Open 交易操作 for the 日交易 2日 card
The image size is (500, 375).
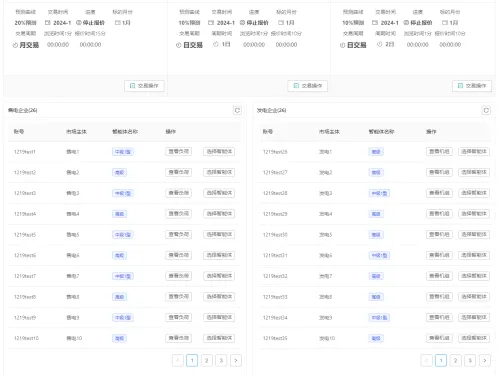[x=472, y=86]
